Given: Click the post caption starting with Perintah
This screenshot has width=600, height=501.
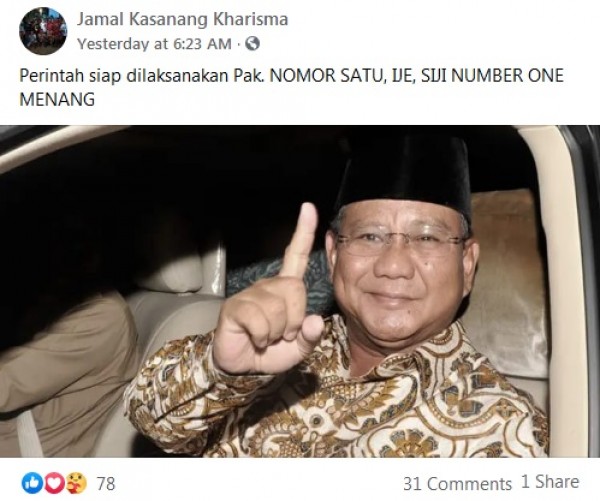Looking at the screenshot, I should [291, 87].
